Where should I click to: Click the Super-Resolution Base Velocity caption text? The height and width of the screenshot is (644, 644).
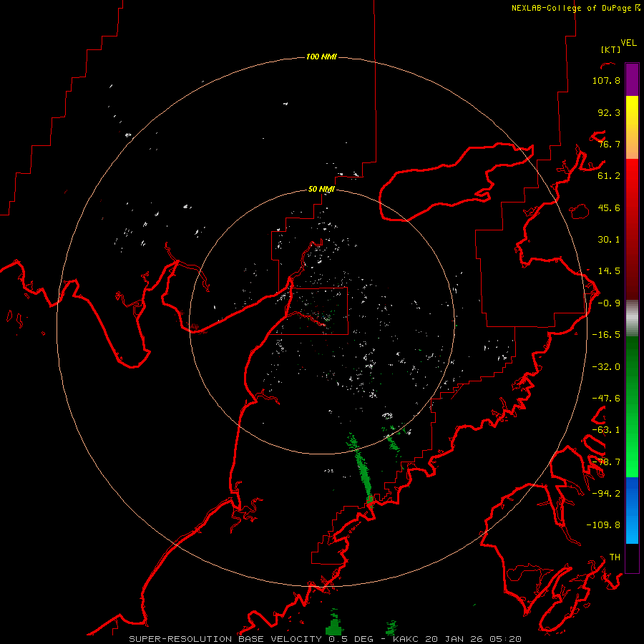coord(326,639)
